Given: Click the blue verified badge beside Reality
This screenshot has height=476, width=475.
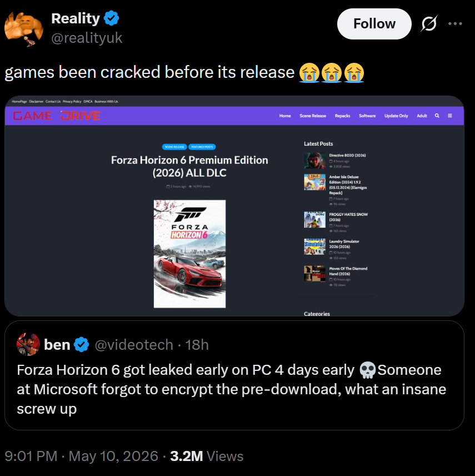Looking at the screenshot, I should coord(111,18).
